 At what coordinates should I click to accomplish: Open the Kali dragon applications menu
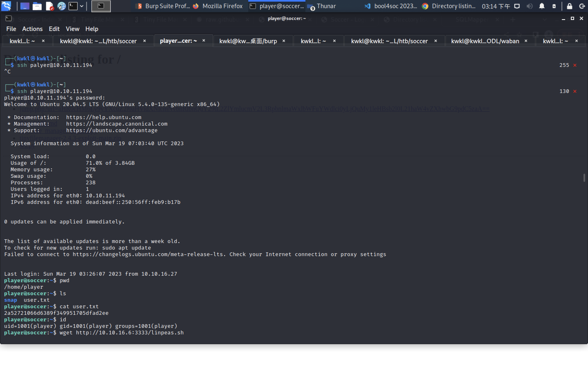click(6, 6)
